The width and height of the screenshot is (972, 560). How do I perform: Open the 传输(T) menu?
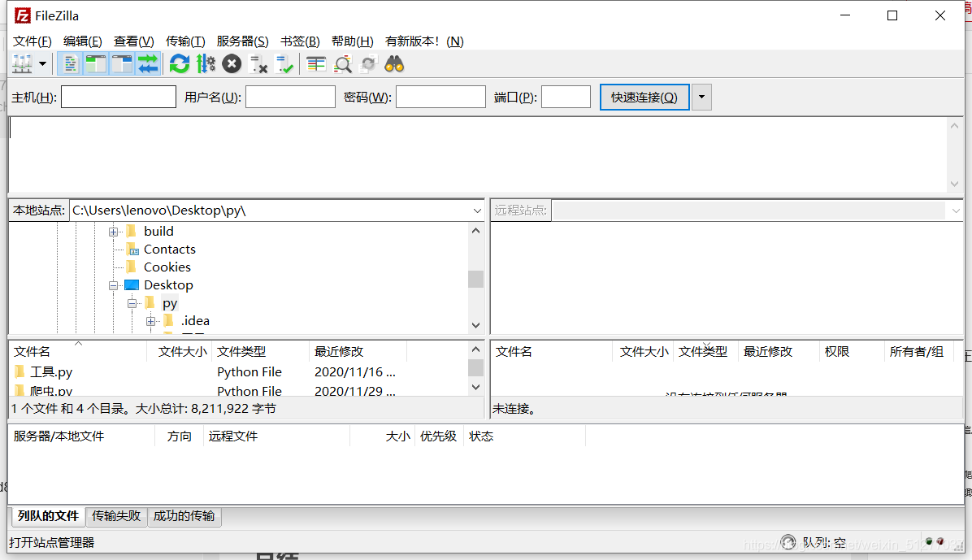[185, 41]
